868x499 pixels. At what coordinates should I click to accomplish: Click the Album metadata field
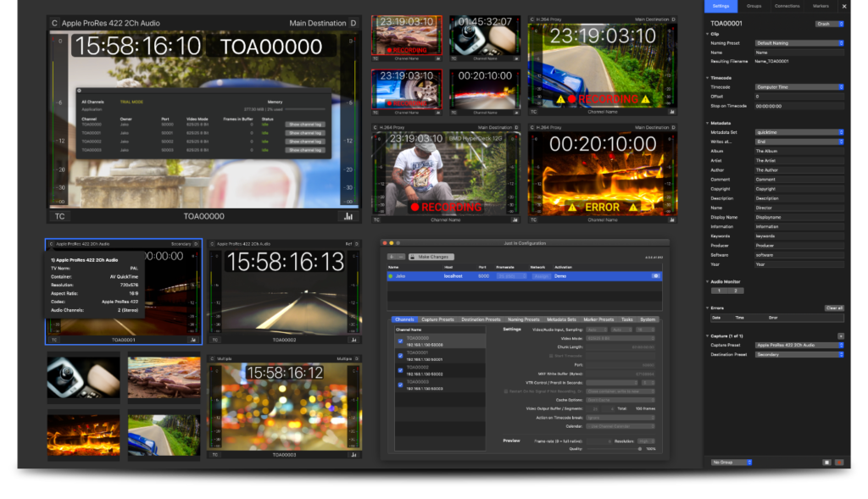coord(799,151)
